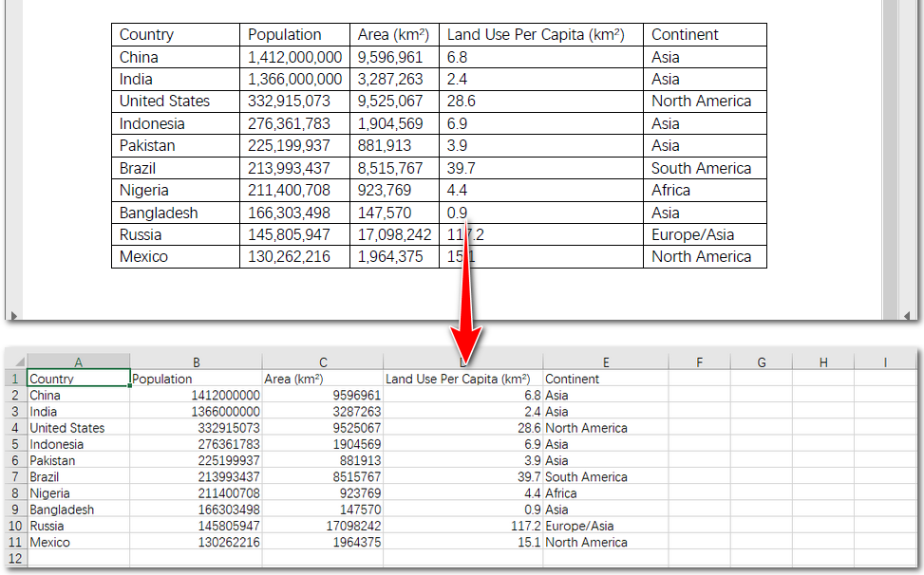Select column F header in spreadsheet
The height and width of the screenshot is (575, 924).
click(699, 362)
